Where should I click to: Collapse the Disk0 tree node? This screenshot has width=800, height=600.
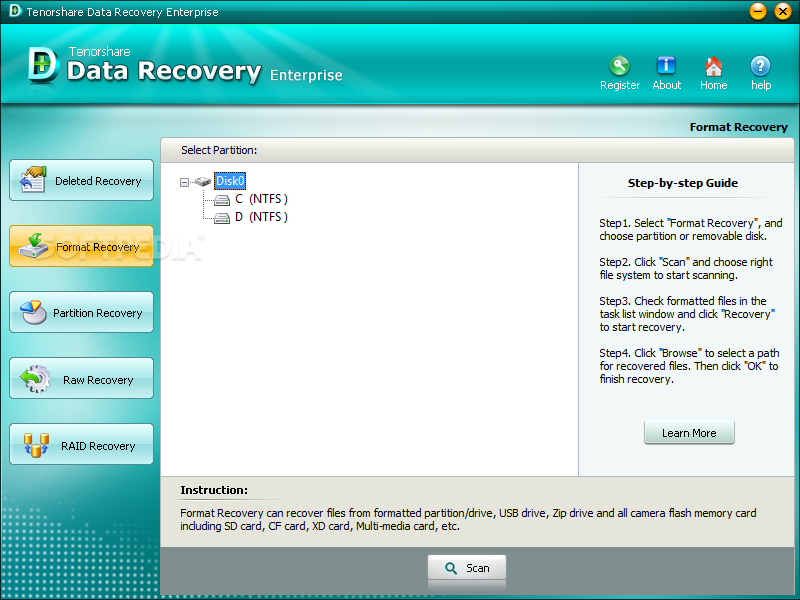coord(184,182)
